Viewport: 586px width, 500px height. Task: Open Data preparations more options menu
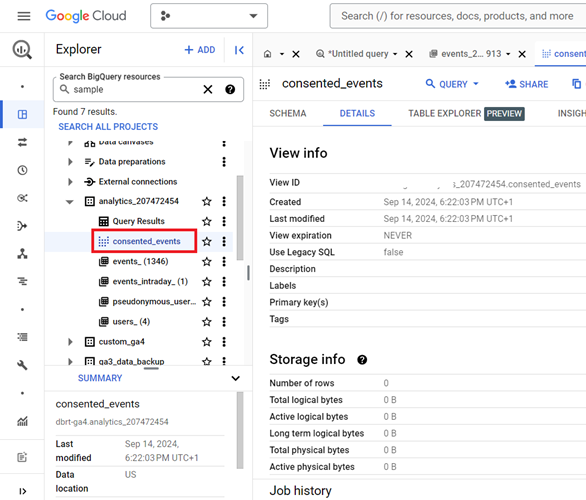[224, 162]
